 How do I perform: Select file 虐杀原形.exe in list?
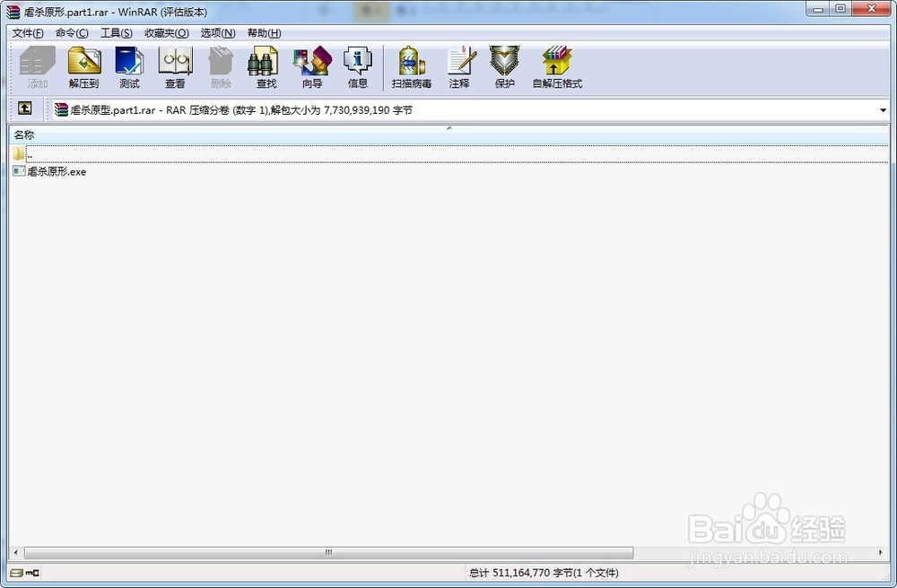click(49, 171)
